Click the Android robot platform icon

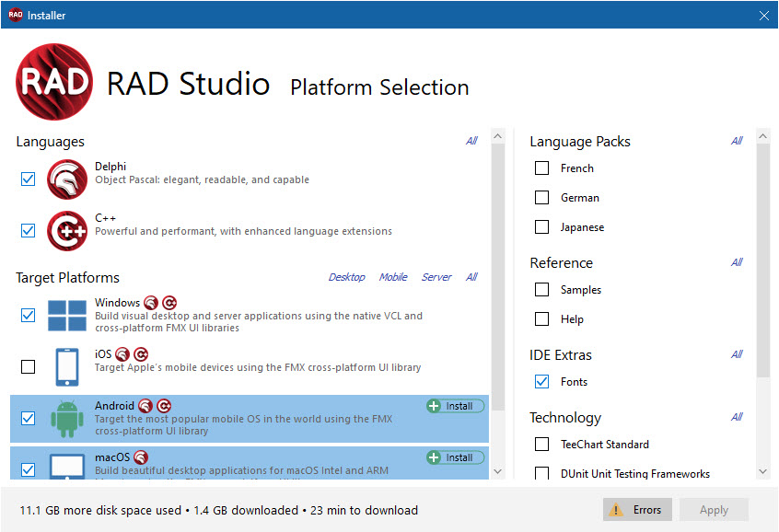(x=67, y=418)
